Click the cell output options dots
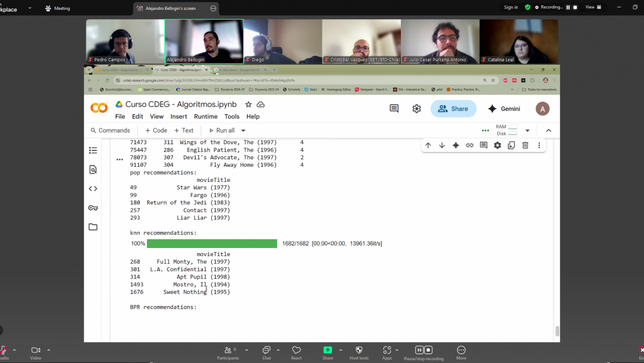 [120, 160]
